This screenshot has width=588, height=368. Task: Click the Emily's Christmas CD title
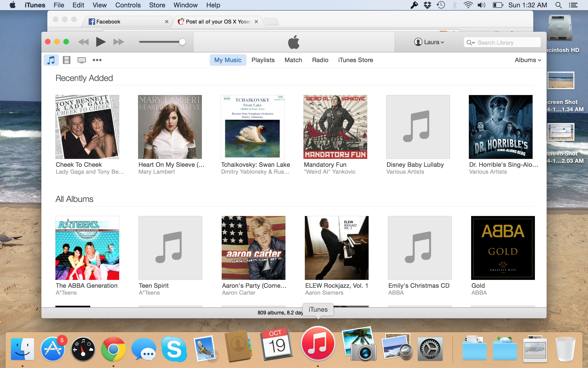coord(419,285)
